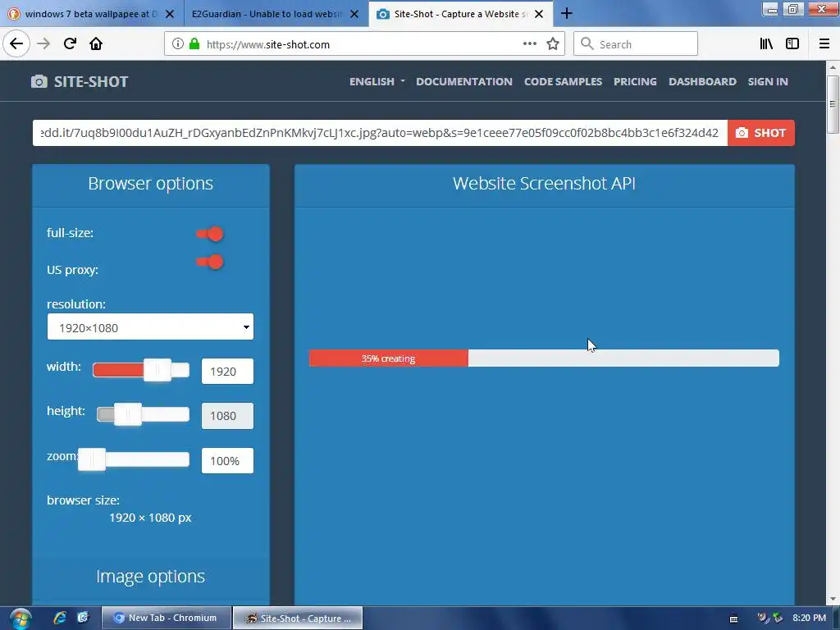Open page actions three-dot menu

530,44
